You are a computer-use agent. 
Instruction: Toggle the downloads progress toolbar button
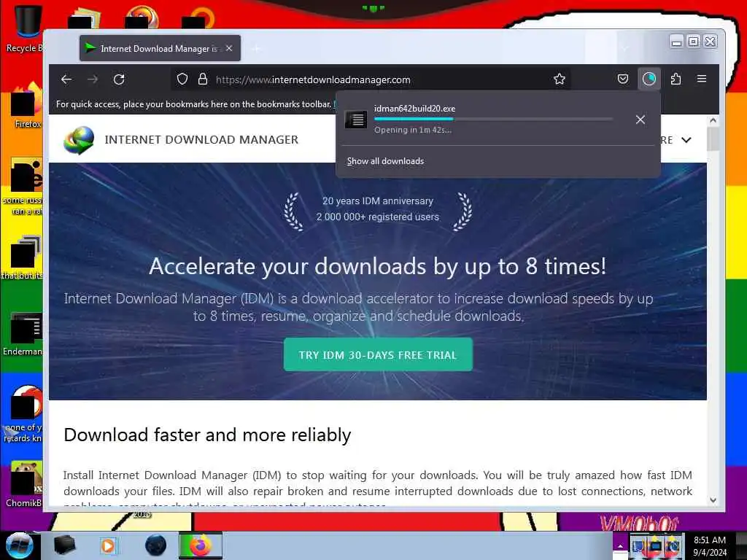pyautogui.click(x=649, y=79)
